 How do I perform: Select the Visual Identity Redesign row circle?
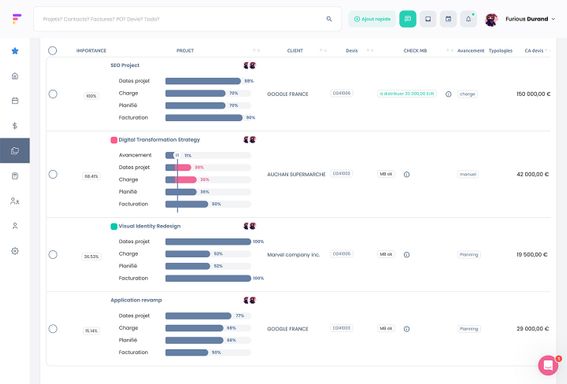pos(53,255)
